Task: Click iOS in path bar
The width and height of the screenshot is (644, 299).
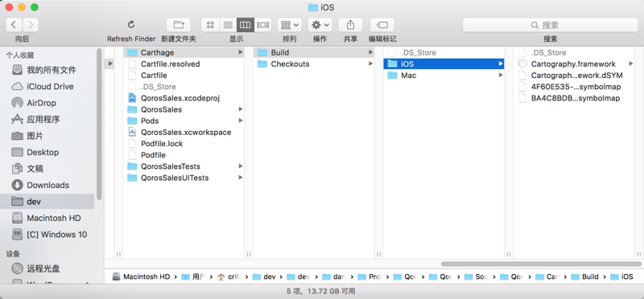Action: (621, 276)
